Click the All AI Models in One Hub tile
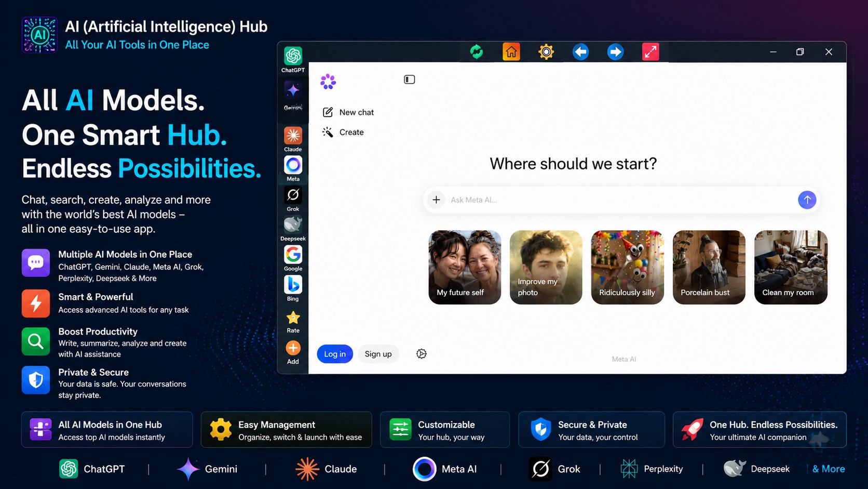This screenshot has width=868, height=489. [x=107, y=430]
